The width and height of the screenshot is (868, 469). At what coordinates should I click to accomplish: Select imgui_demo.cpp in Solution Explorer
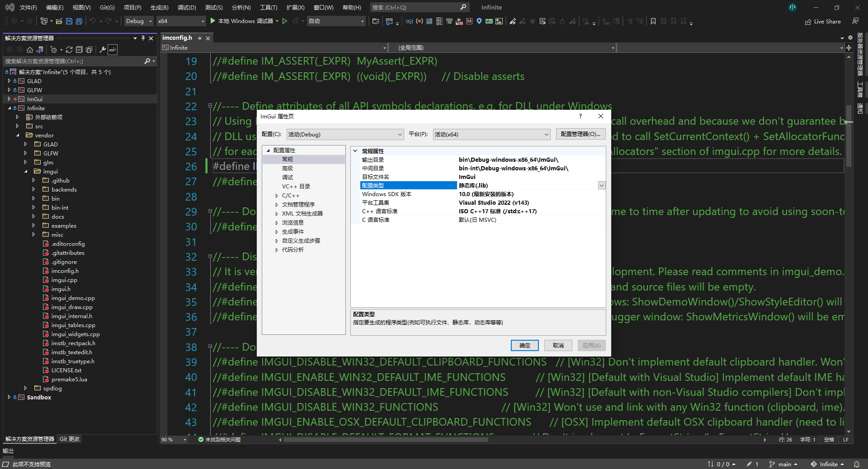coord(73,298)
